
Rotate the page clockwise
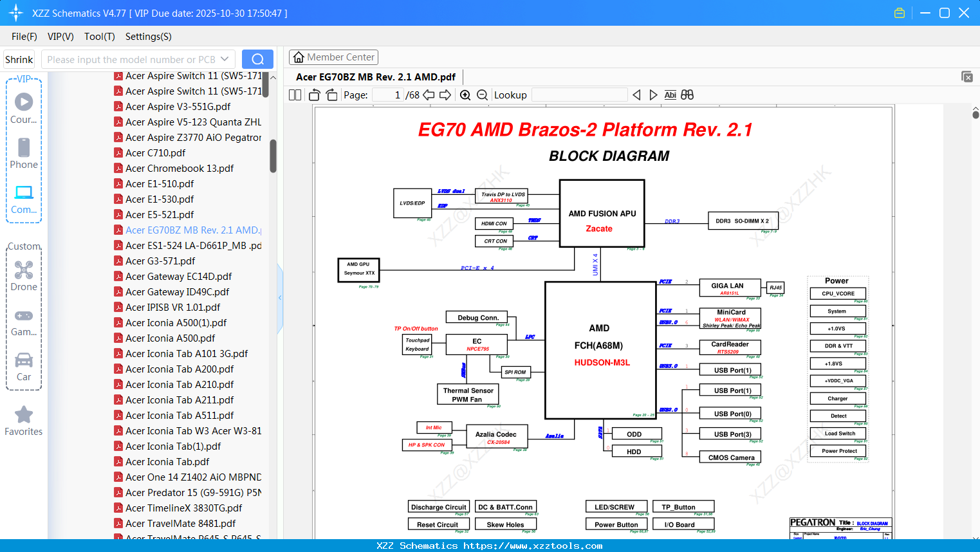tap(332, 95)
